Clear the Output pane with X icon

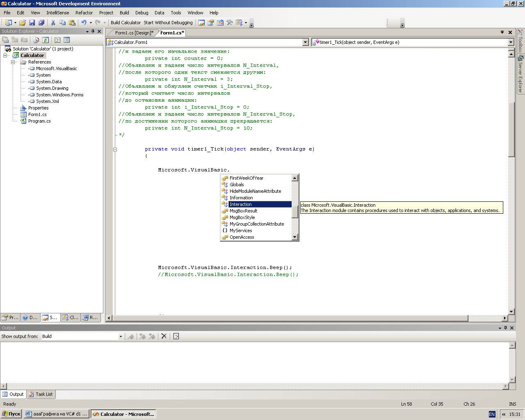click(x=164, y=336)
